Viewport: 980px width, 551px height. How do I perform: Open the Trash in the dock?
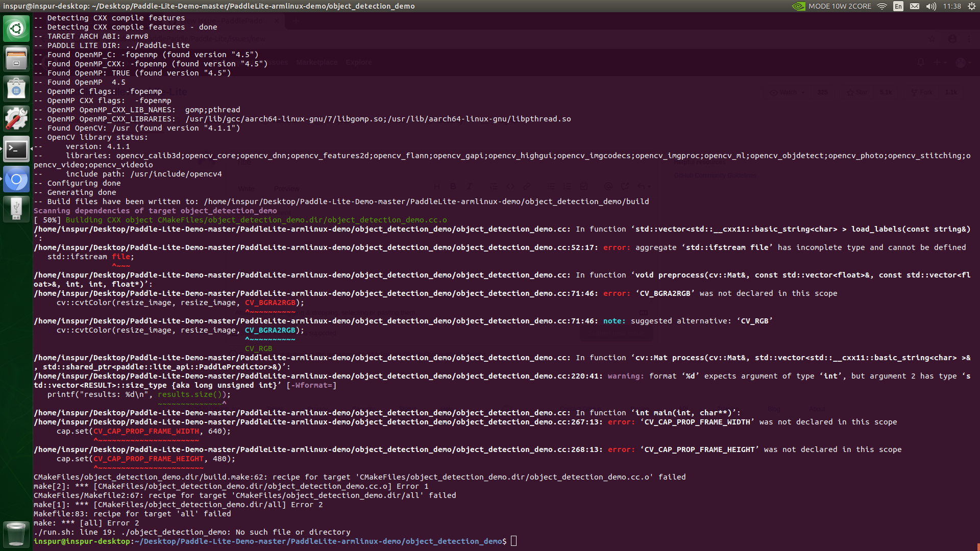[x=16, y=534]
